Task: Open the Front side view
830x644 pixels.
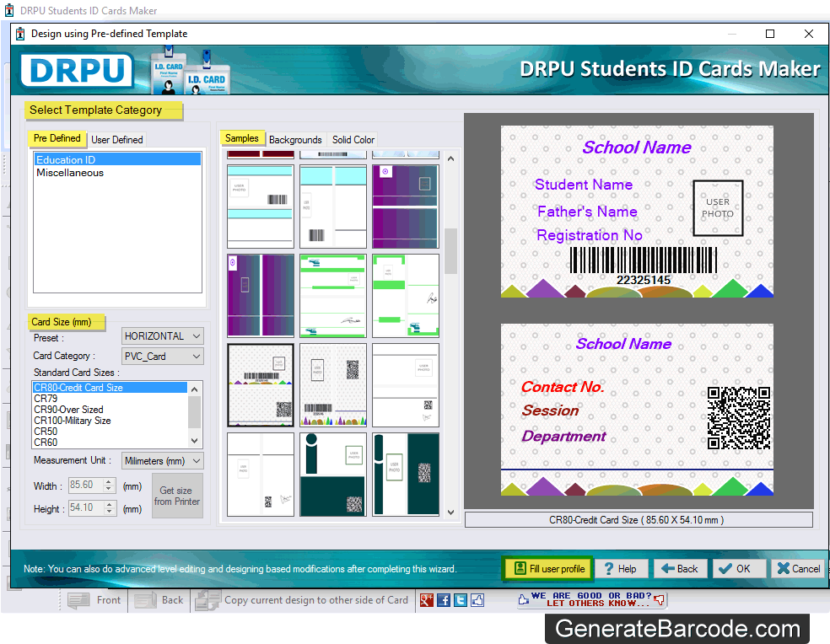Action: pos(94,599)
